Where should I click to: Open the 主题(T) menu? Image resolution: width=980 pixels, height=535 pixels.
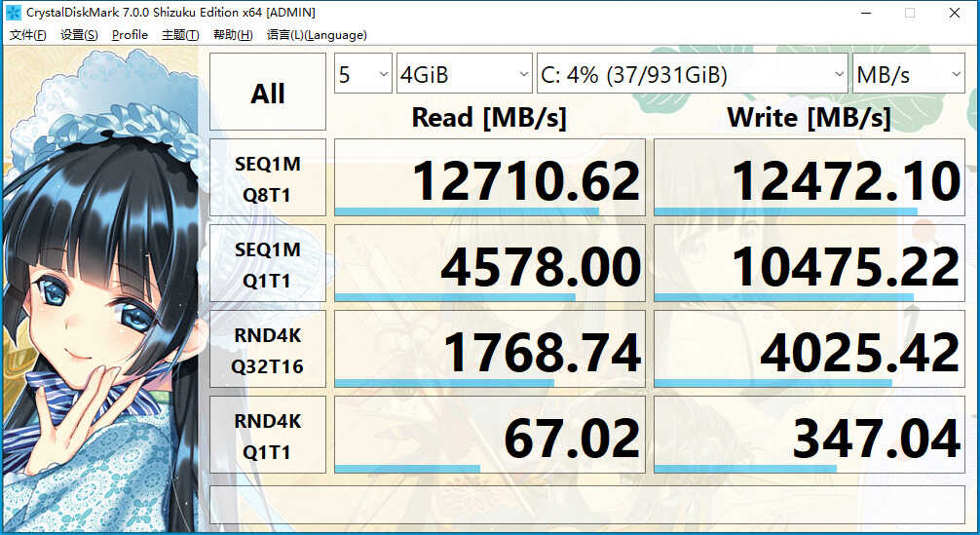180,35
